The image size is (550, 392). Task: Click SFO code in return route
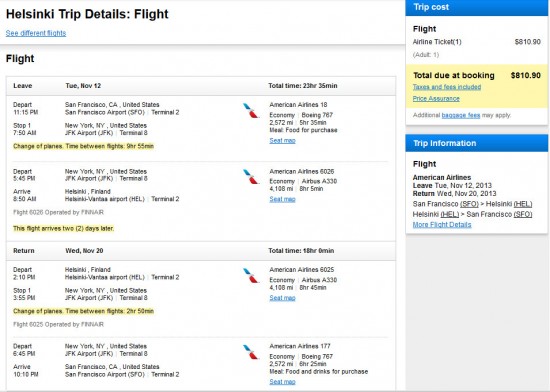point(523,214)
